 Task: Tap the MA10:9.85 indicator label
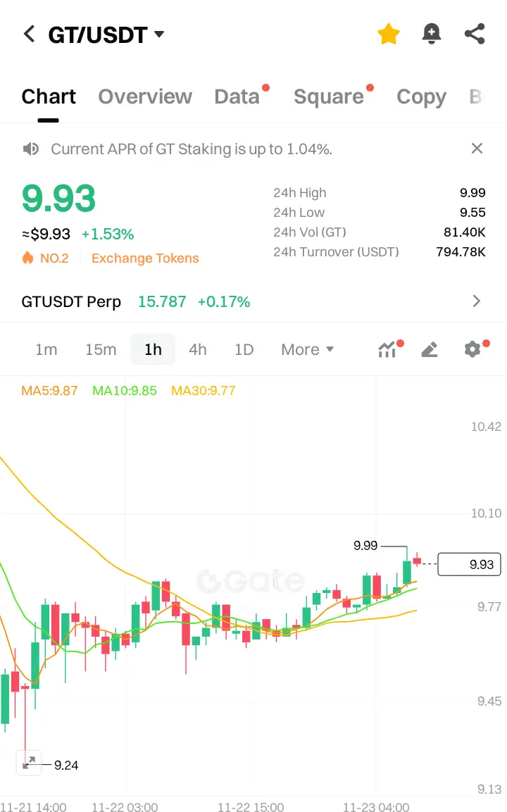125,390
